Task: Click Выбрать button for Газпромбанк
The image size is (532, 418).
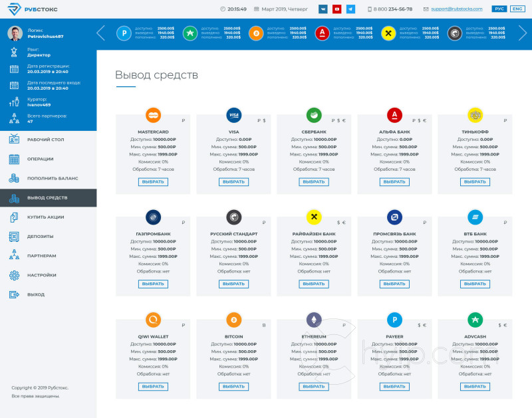Action: 153,284
